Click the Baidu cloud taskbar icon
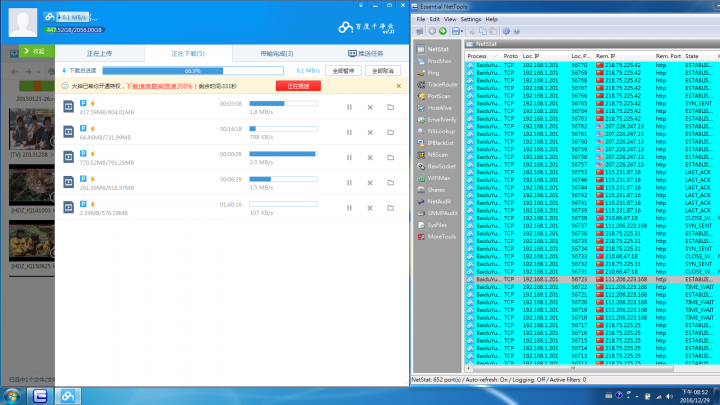The image size is (720, 405). 68,396
